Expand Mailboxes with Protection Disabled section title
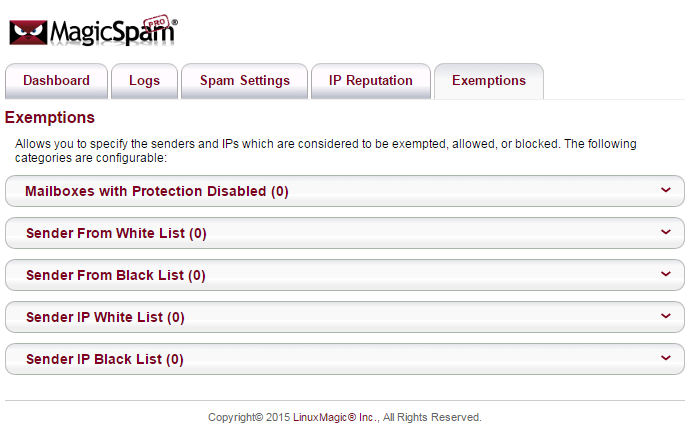This screenshot has height=433, width=696. pos(157,191)
